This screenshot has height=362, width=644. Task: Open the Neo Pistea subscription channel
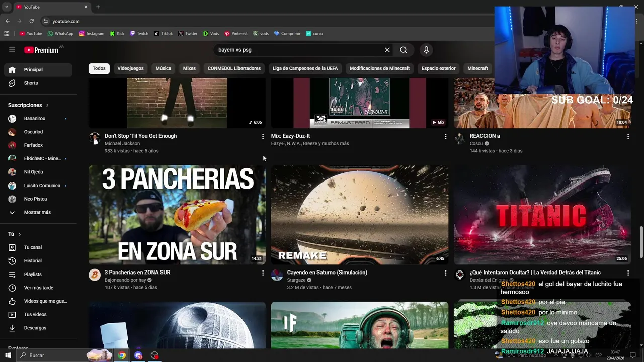coord(38,199)
